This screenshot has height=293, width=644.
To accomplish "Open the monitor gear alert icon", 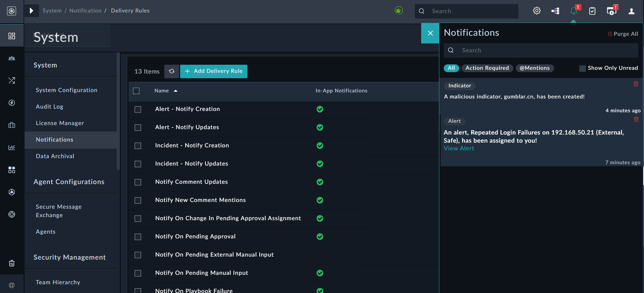I will (612, 11).
